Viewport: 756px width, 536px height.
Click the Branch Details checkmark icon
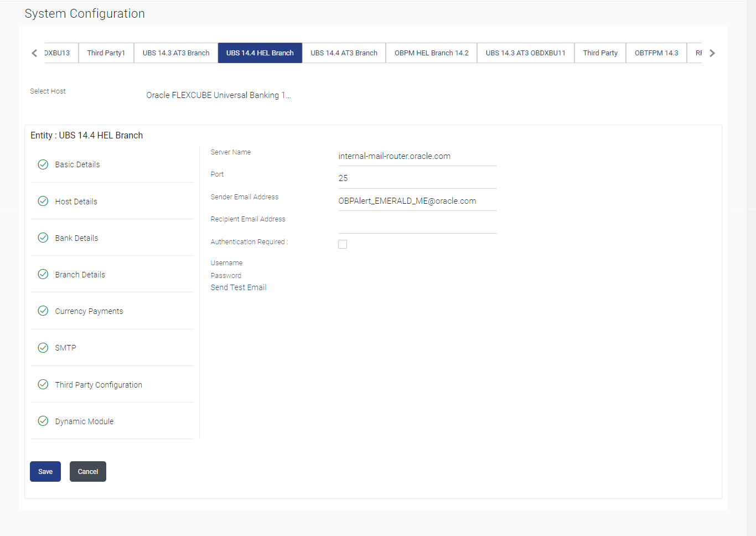click(43, 274)
